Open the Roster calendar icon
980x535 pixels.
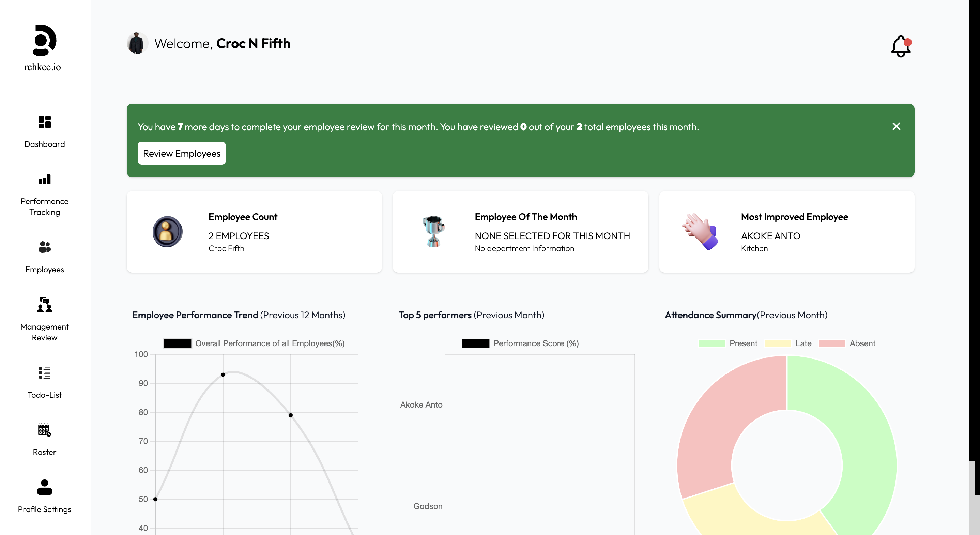[x=45, y=430]
